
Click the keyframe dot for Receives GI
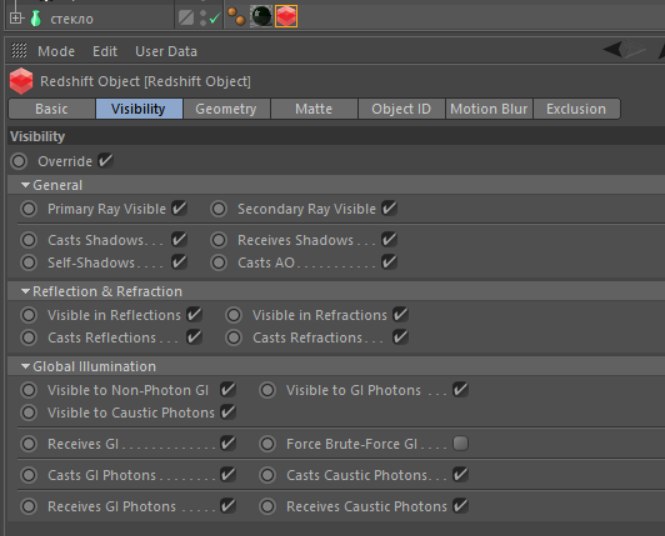[29, 444]
